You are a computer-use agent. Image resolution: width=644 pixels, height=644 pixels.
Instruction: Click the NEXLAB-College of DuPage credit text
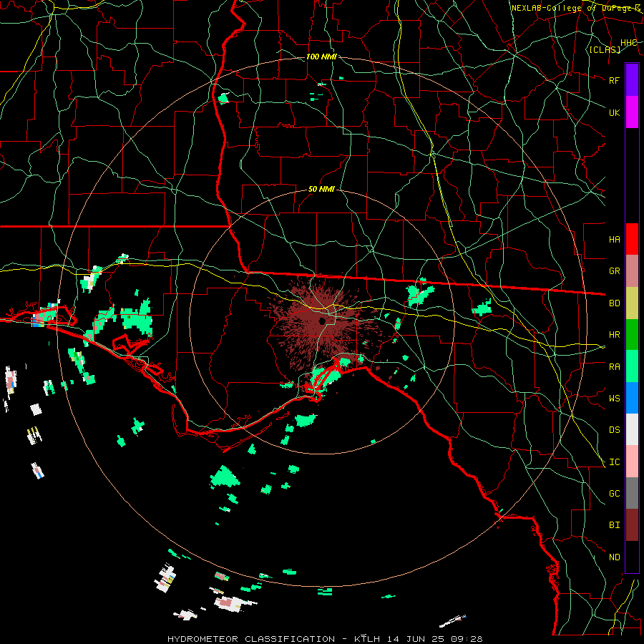click(x=576, y=8)
